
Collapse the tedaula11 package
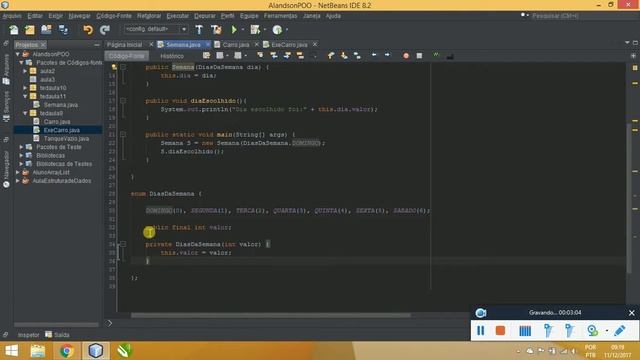(25, 96)
